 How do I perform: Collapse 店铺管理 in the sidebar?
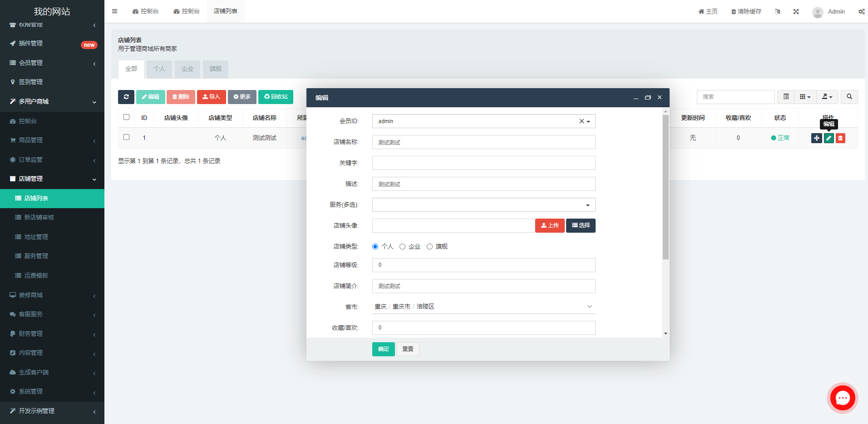pyautogui.click(x=52, y=179)
